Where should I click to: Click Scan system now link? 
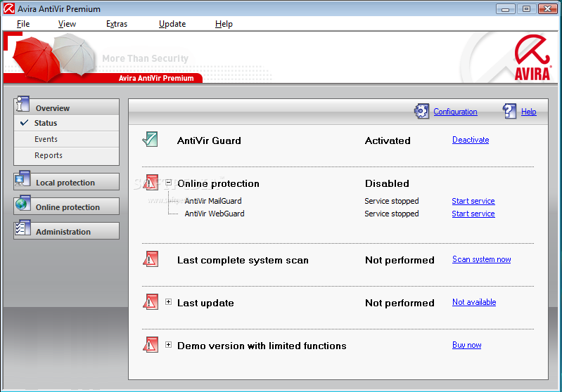pyautogui.click(x=481, y=259)
